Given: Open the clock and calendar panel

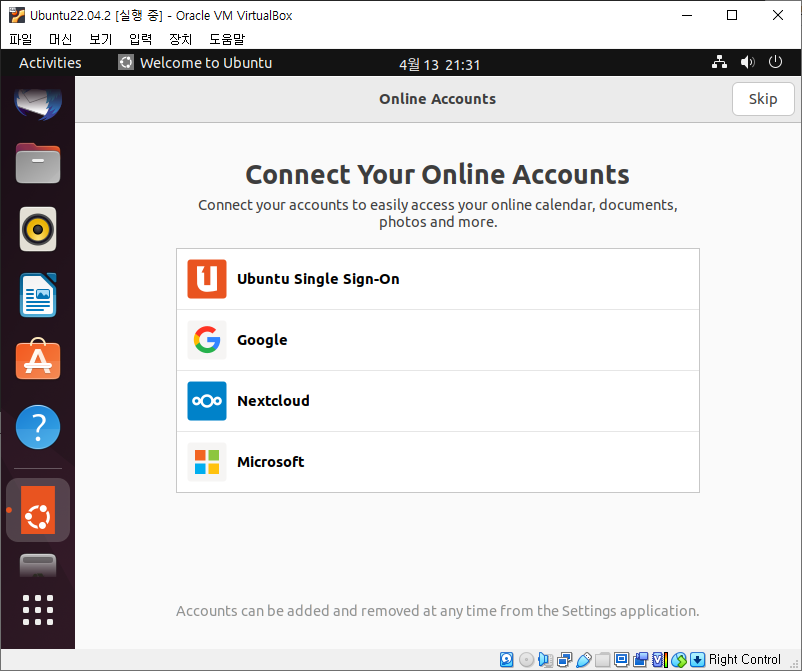Looking at the screenshot, I should 439,64.
